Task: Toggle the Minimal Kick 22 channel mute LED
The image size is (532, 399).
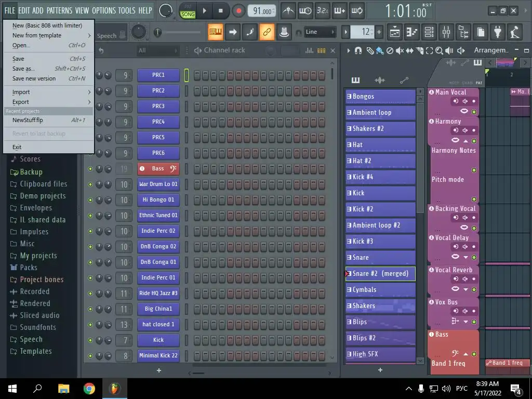Action: (x=90, y=356)
